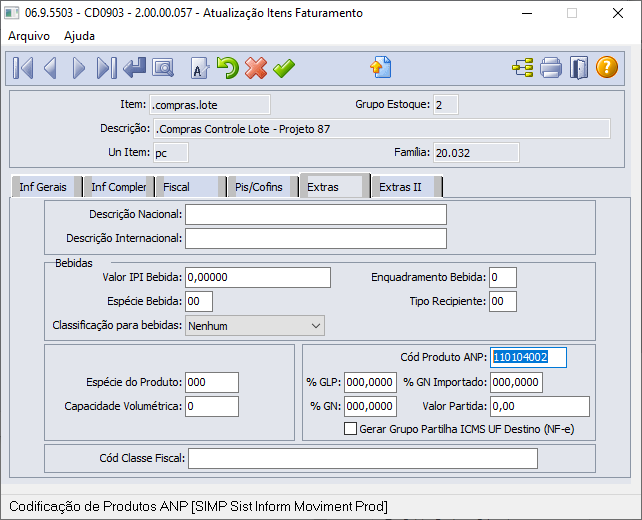Click the green undo arrow icon
The image size is (642, 520).
[228, 68]
